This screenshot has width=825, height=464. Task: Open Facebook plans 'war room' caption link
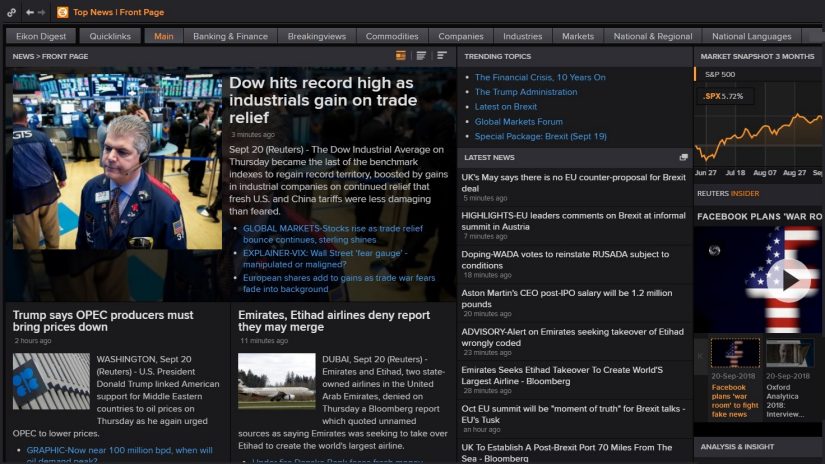[x=735, y=401]
